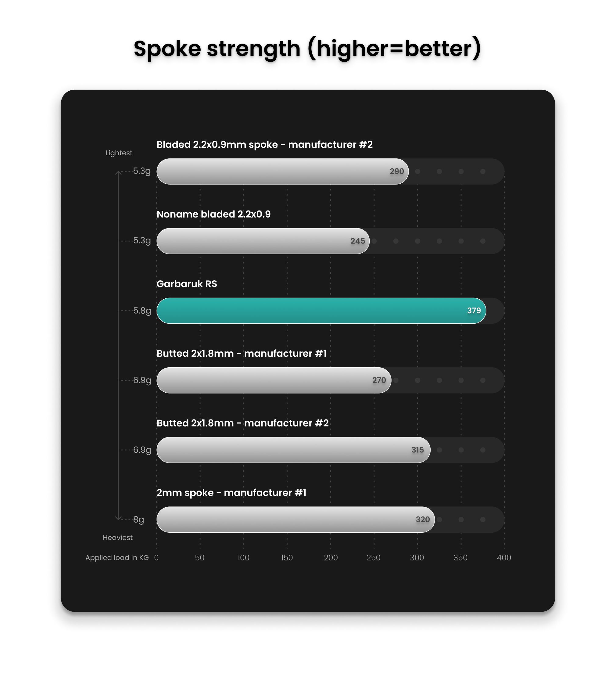This screenshot has height=673, width=616.
Task: Click the upward arrowhead of the weight scale
Action: pyautogui.click(x=118, y=173)
